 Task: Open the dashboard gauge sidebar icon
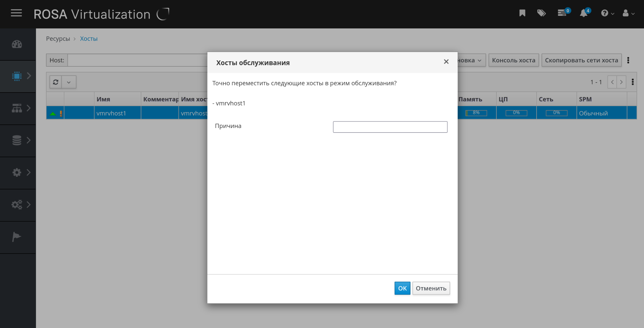pyautogui.click(x=17, y=44)
